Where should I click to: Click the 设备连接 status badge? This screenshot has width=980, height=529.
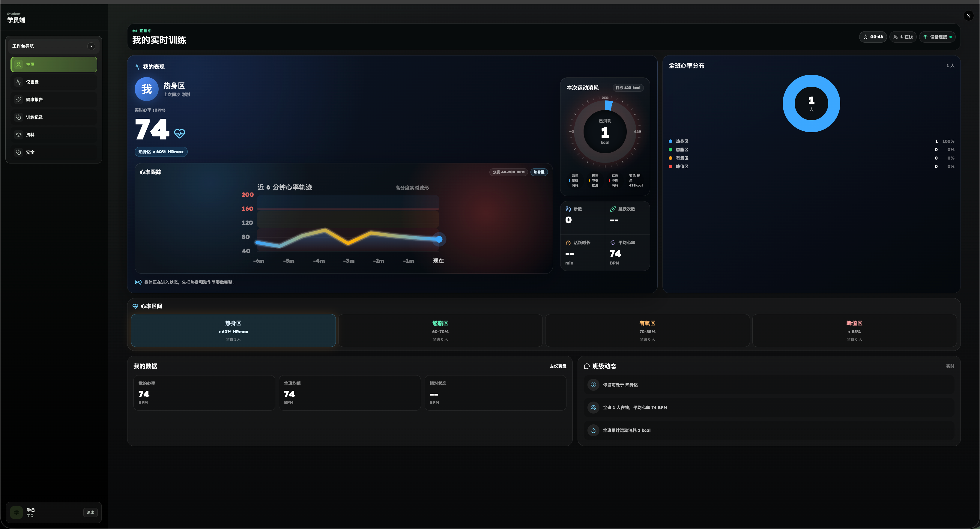(937, 37)
